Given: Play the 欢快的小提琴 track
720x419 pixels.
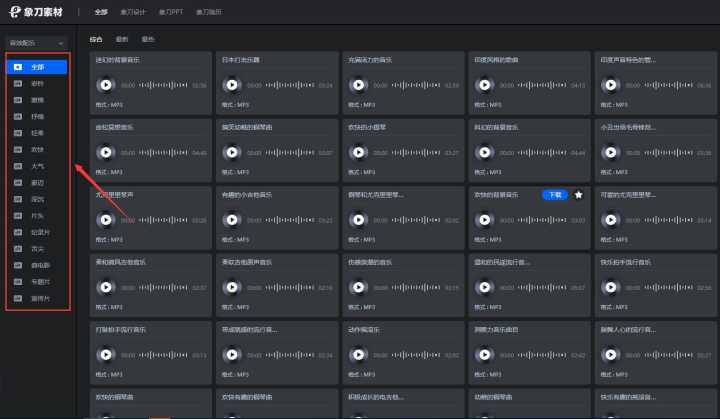Looking at the screenshot, I should (x=359, y=153).
